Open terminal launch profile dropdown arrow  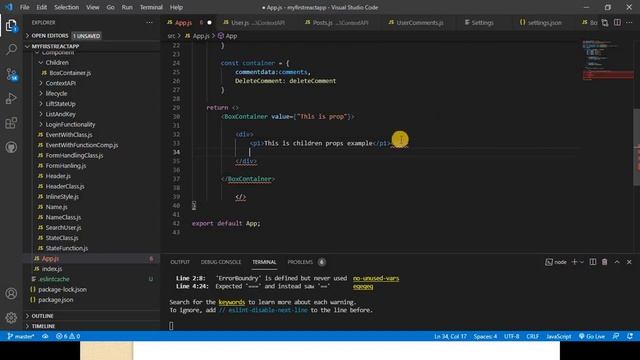pyautogui.click(x=582, y=262)
